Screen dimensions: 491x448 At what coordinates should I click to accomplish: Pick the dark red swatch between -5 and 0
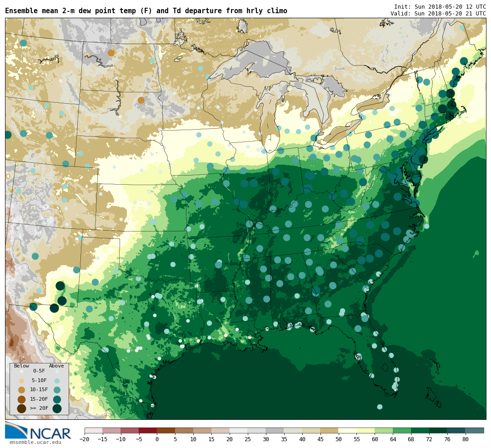pos(148,430)
